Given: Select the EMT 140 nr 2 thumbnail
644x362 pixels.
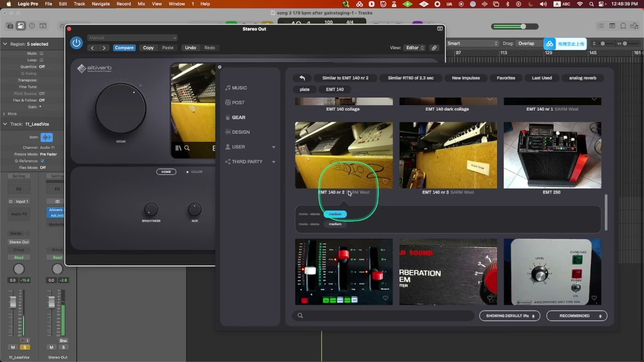Looking at the screenshot, I should pos(344,155).
